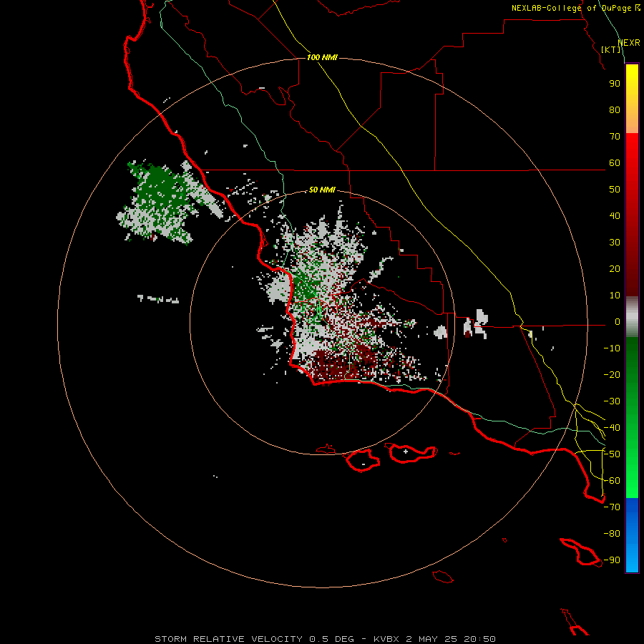Click the [KT] units label
Viewport: 644px width, 644px height.
pos(611,49)
